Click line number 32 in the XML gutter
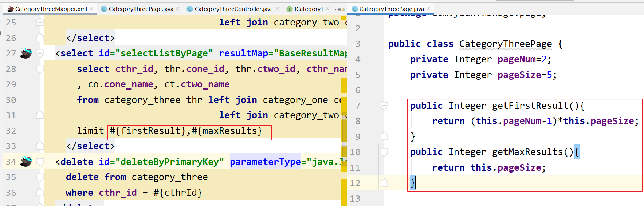This screenshot has height=206, width=644. [11, 131]
